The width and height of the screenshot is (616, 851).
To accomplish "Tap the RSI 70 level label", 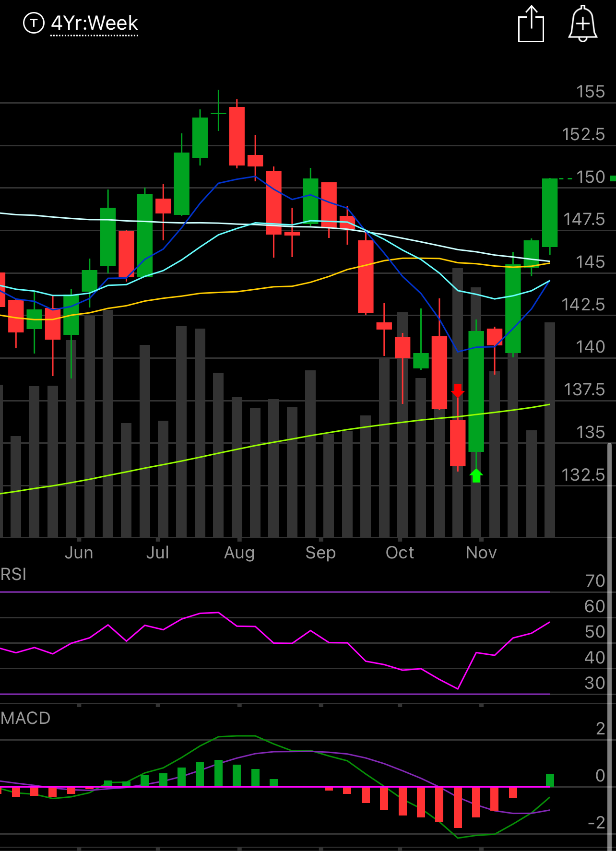I will pyautogui.click(x=595, y=581).
